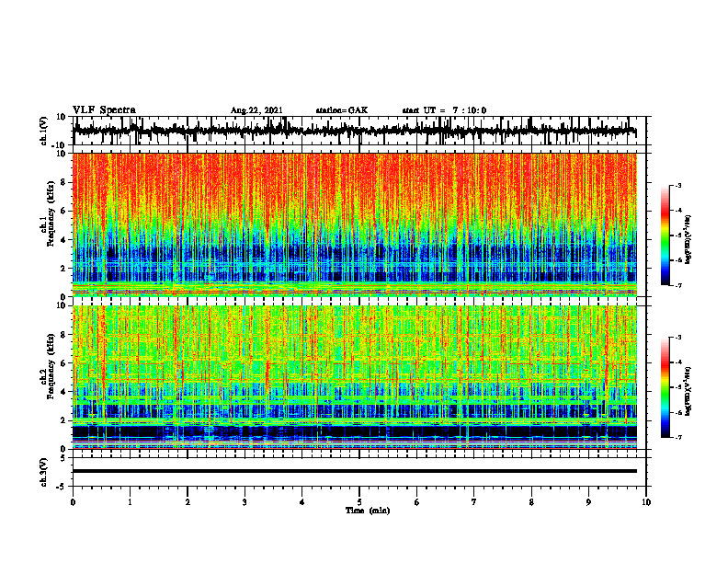The image size is (728, 563).
Task: Click the ch.2 spectrogram color scale bar
Action: pos(665,387)
